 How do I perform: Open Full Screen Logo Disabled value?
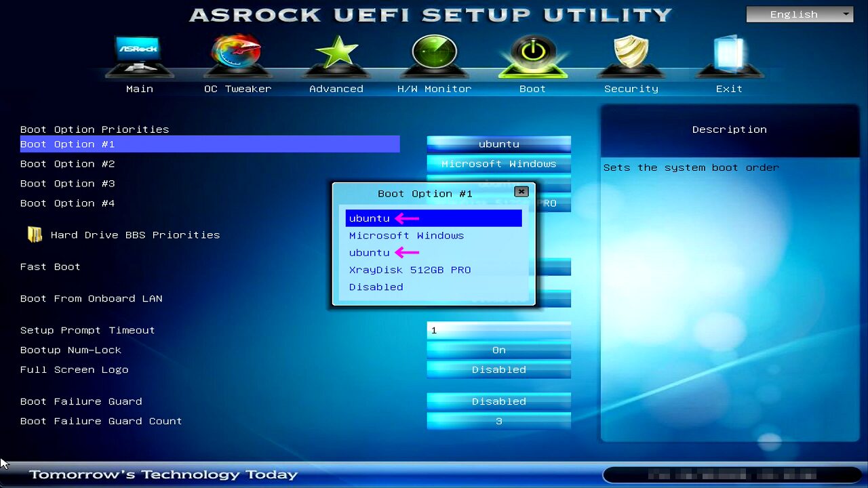point(499,369)
